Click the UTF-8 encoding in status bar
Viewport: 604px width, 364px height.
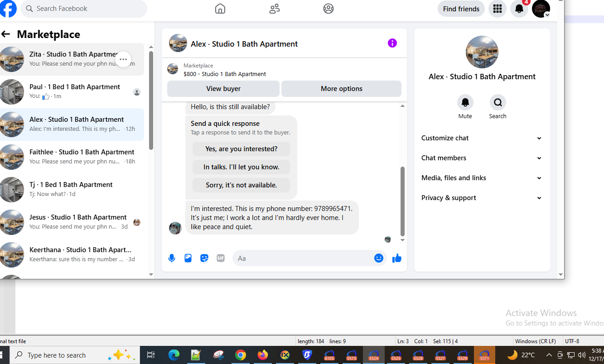click(x=572, y=341)
